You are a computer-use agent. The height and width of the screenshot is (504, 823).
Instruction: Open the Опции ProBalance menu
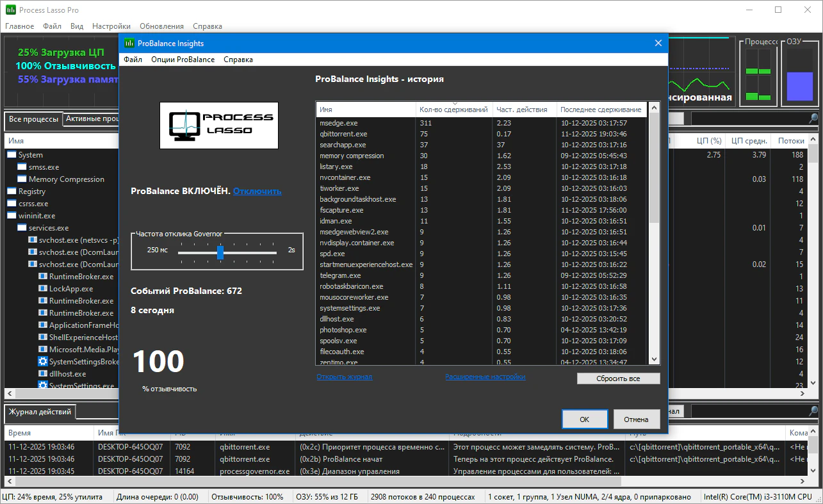pyautogui.click(x=183, y=60)
